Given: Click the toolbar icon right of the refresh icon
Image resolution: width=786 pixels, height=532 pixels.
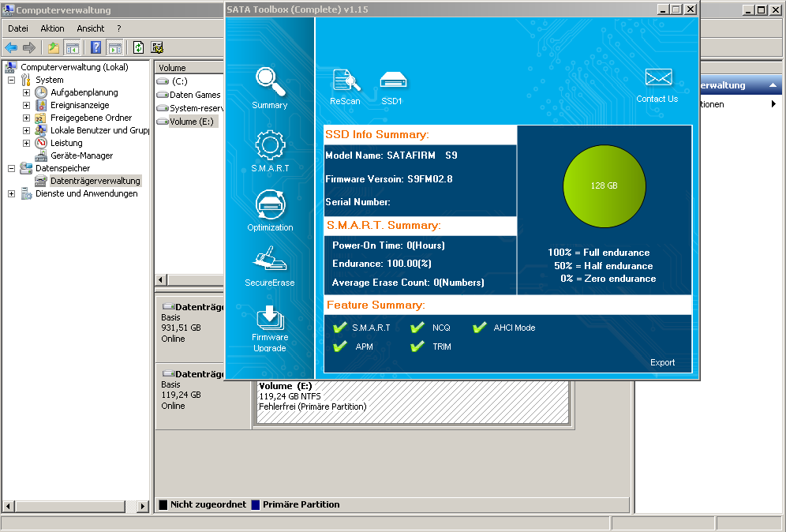Looking at the screenshot, I should tap(157, 47).
